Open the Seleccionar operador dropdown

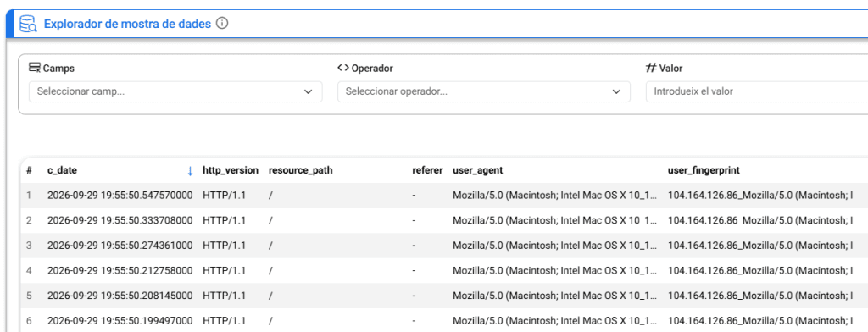tap(484, 91)
